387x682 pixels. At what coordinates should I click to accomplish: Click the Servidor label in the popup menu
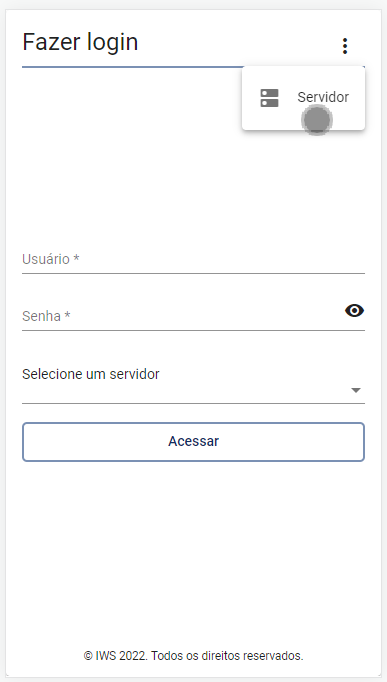(x=323, y=97)
